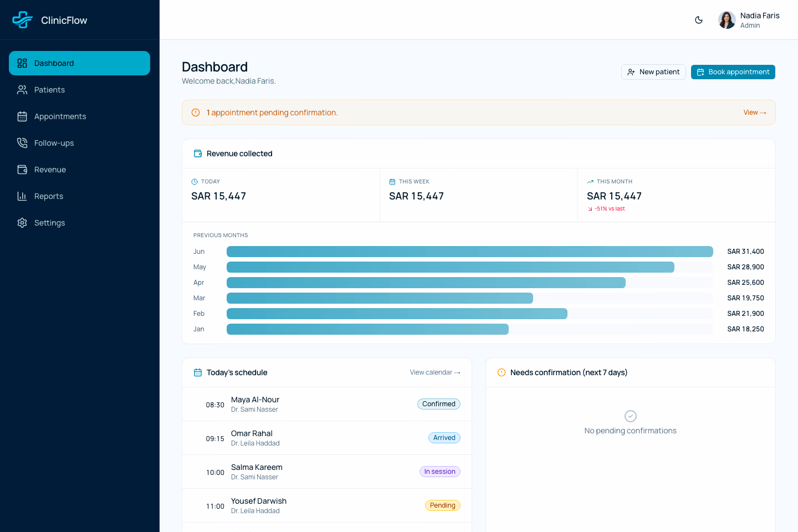Screen dimensions: 798x532
Task: Click the No pending confirmations check icon
Action: pyautogui.click(x=631, y=416)
